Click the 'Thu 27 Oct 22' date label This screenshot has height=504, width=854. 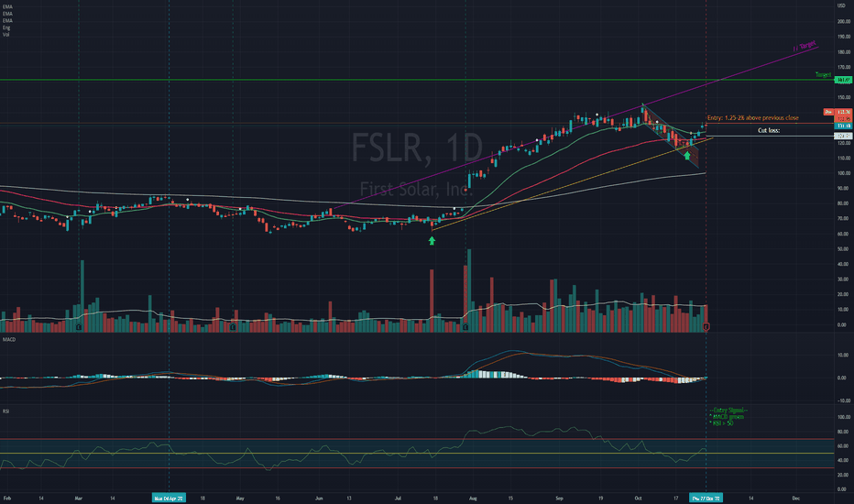706,498
